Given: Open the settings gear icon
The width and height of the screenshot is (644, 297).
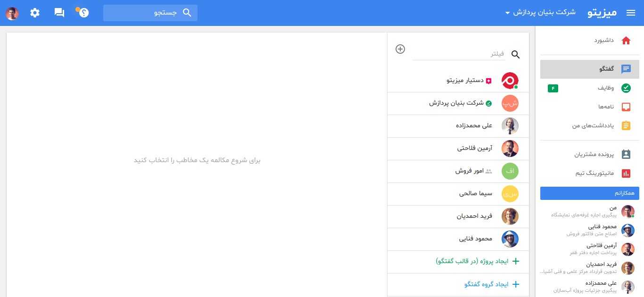Looking at the screenshot, I should point(35,13).
